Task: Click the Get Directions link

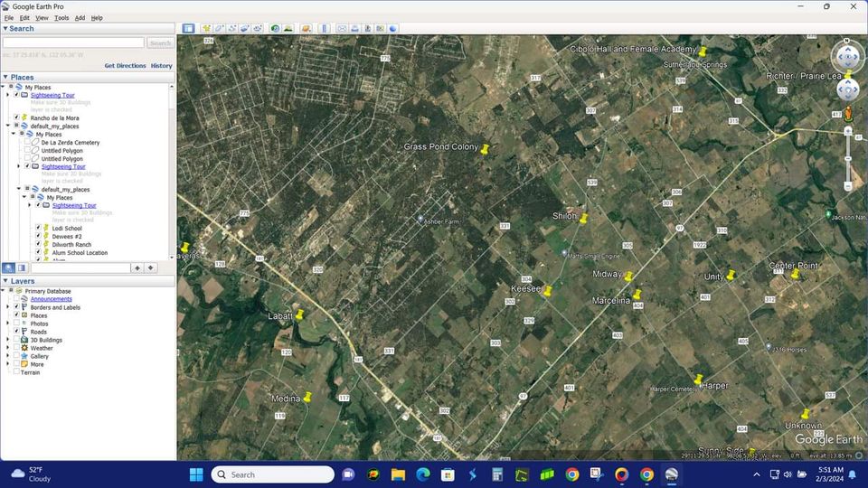Action: point(125,65)
